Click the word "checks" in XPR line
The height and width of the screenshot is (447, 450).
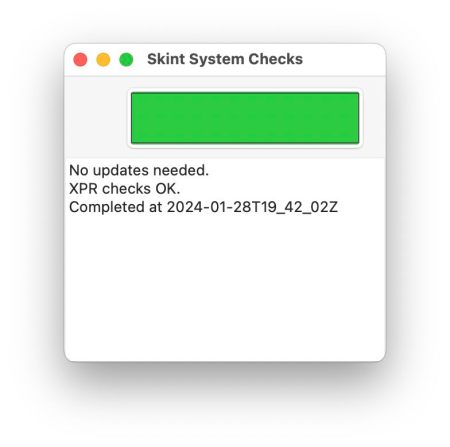126,189
